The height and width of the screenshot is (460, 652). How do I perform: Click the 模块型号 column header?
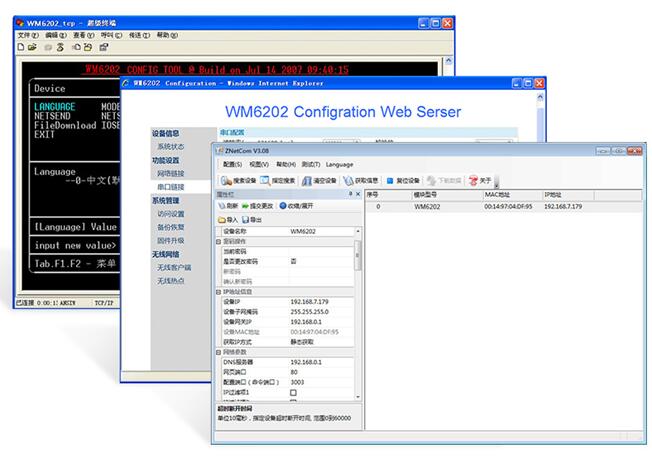(447, 195)
